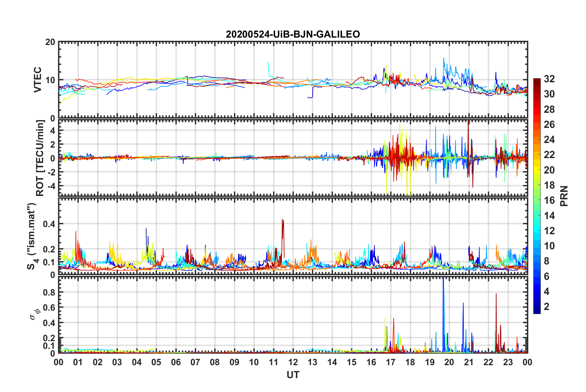Click colorbar tick label 32
The height and width of the screenshot is (392, 586).
549,79
